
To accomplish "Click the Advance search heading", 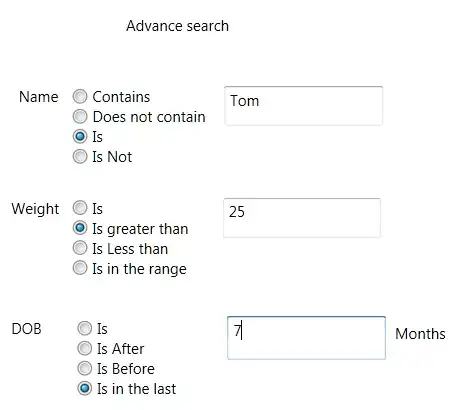I will pos(177,26).
